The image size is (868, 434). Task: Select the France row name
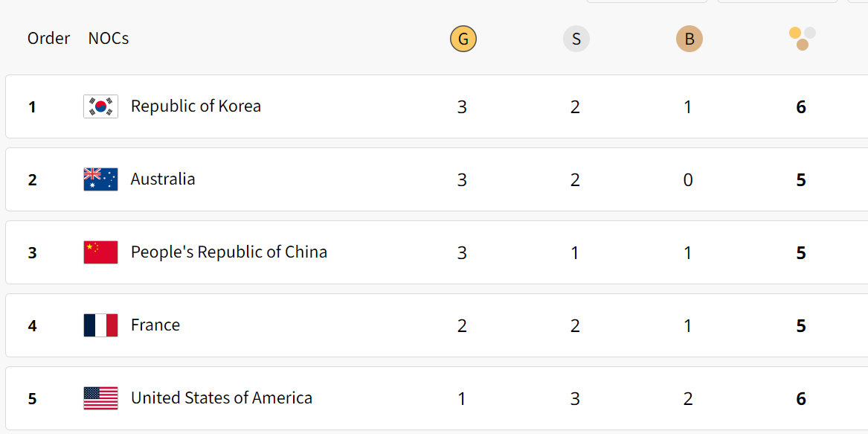coord(155,325)
